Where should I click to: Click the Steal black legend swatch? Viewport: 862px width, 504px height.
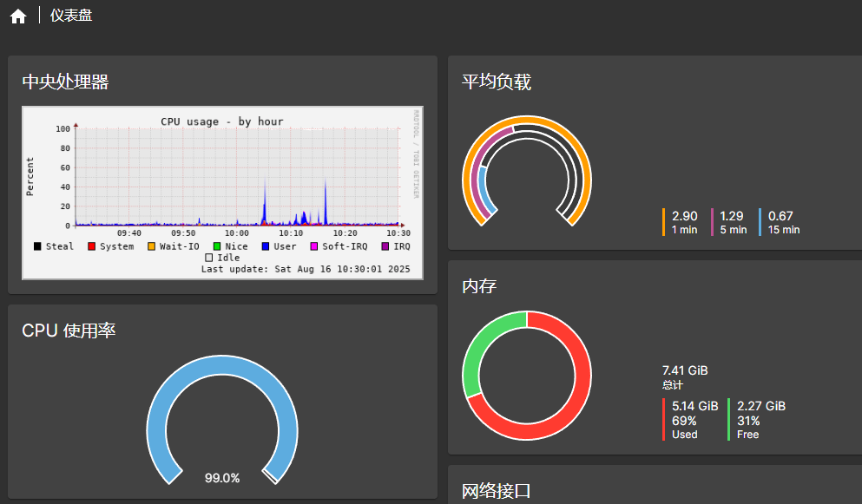(37, 246)
